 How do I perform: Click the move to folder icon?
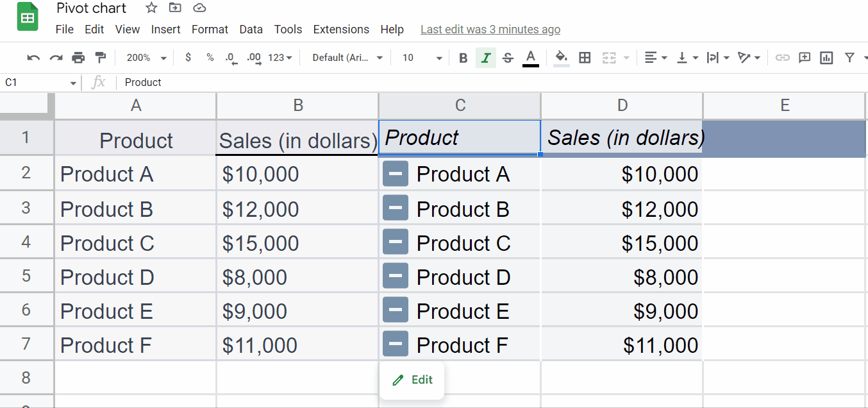175,8
